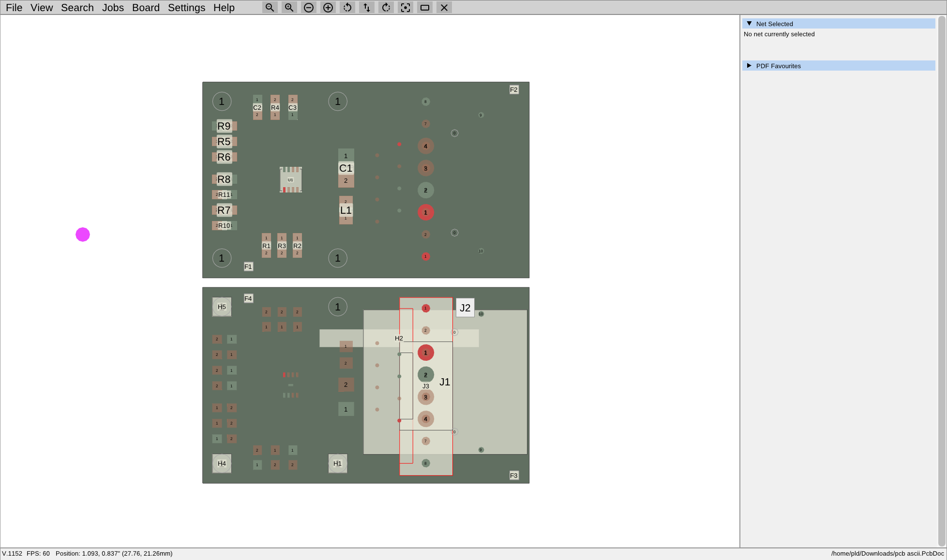Image resolution: width=947 pixels, height=560 pixels.
Task: Select the zoom out magnifier tool
Action: click(x=270, y=7)
